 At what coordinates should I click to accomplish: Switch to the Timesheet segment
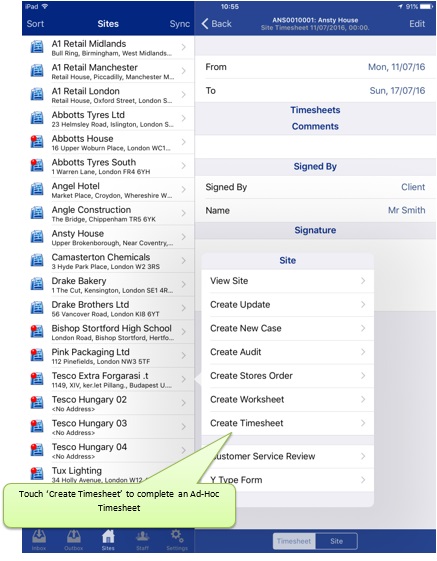(x=294, y=541)
